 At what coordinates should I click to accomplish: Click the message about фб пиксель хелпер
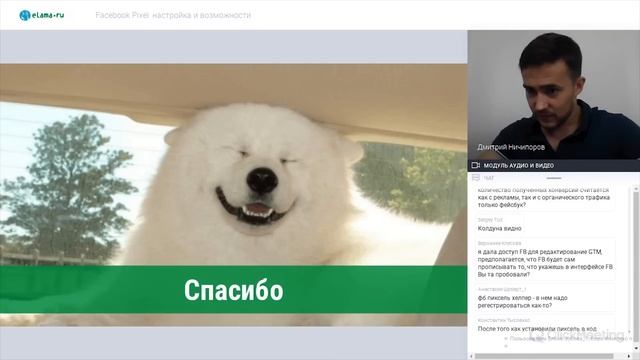pos(523,302)
